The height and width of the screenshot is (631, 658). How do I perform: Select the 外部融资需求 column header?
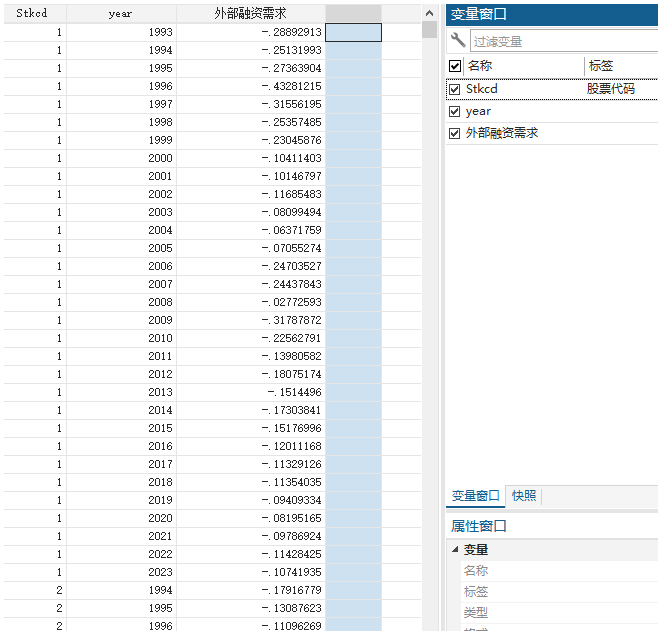pos(251,13)
